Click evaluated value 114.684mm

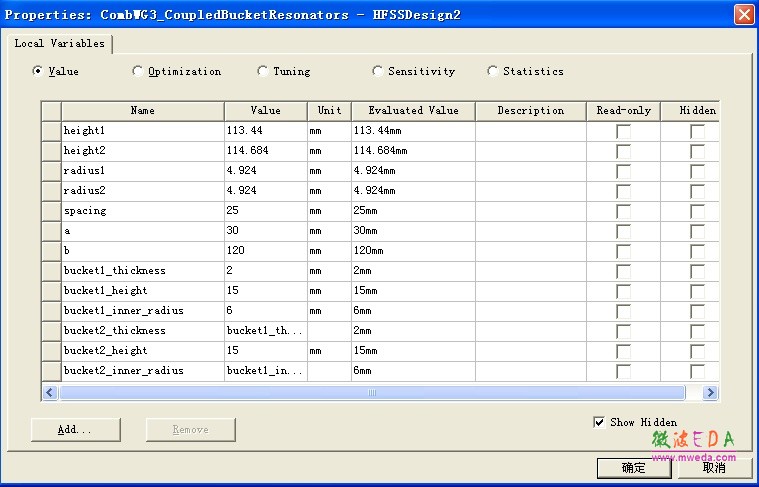(413, 151)
